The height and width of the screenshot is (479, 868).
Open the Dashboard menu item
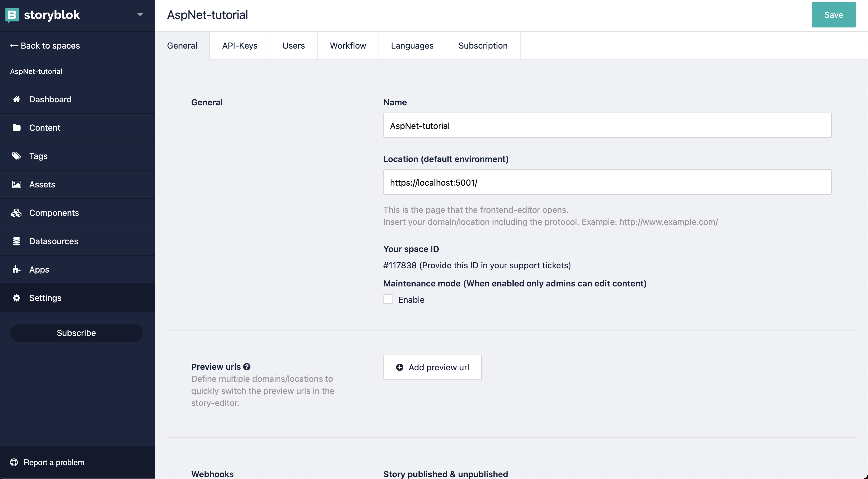pos(78,99)
